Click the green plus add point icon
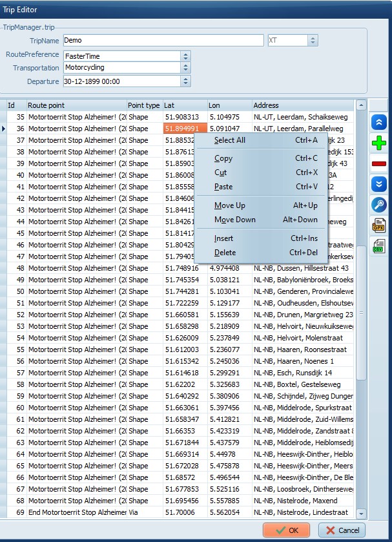The image size is (392, 542). 379,143
